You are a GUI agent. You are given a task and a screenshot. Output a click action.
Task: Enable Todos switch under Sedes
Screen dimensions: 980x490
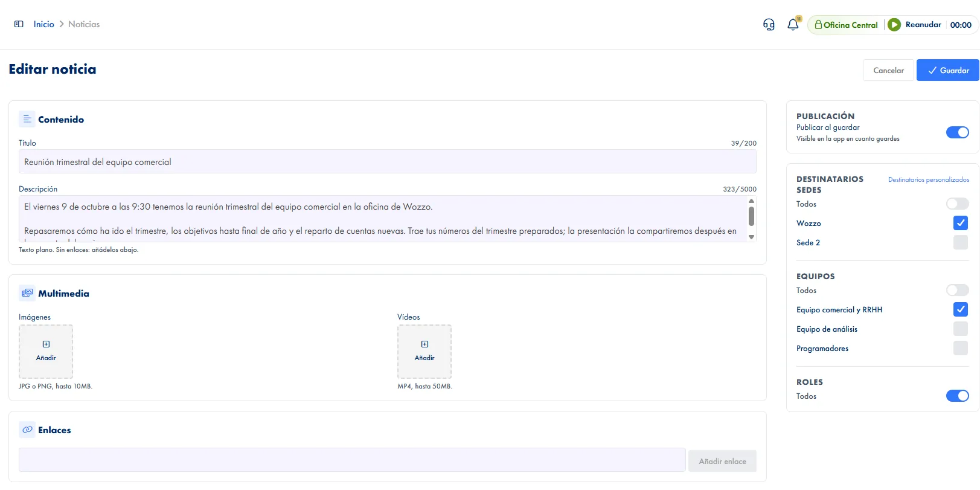pos(958,204)
